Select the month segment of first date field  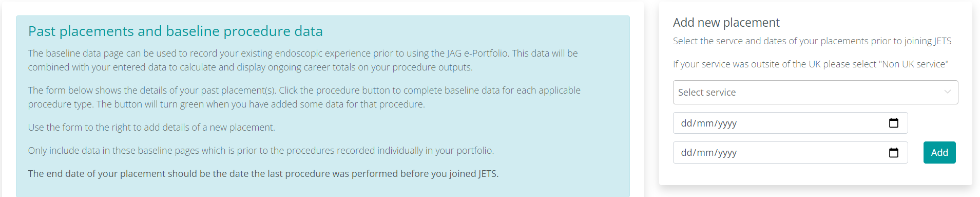tap(704, 123)
